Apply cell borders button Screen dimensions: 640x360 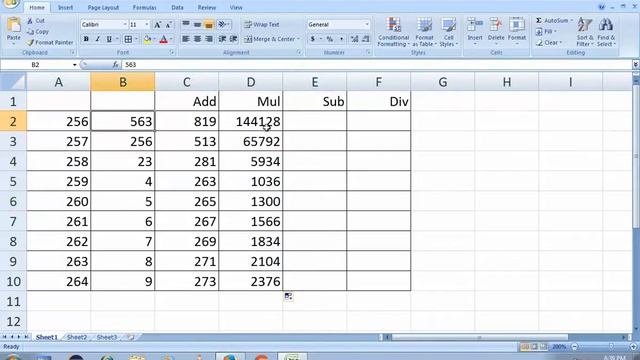[x=128, y=39]
